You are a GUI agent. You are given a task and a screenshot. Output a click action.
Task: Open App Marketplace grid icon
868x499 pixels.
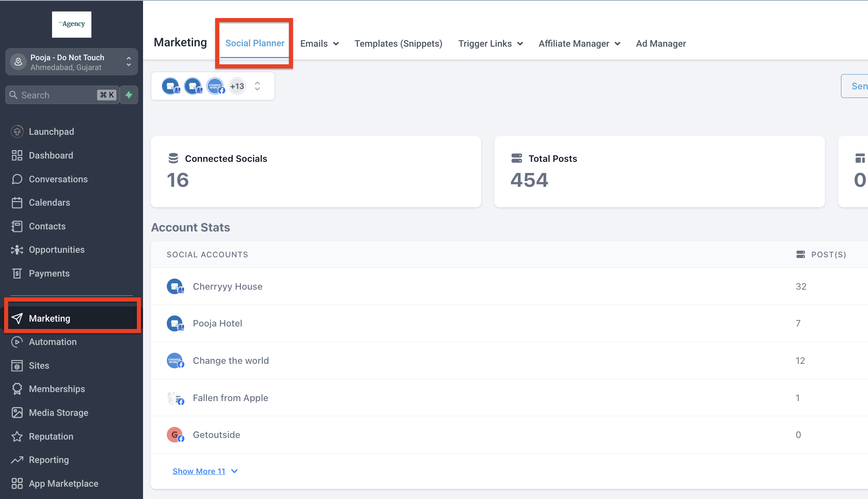17,483
